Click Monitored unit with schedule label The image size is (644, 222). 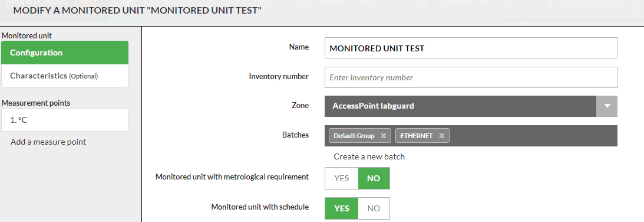(260, 207)
